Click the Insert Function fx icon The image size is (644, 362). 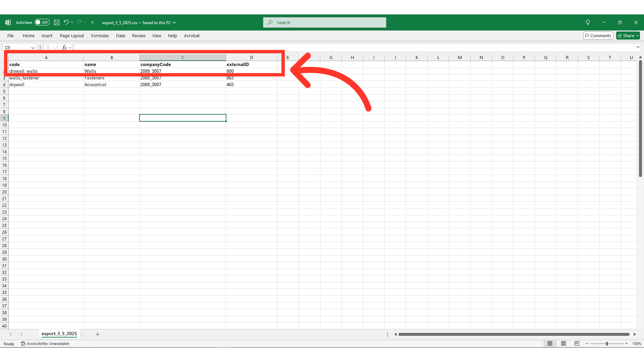click(64, 48)
